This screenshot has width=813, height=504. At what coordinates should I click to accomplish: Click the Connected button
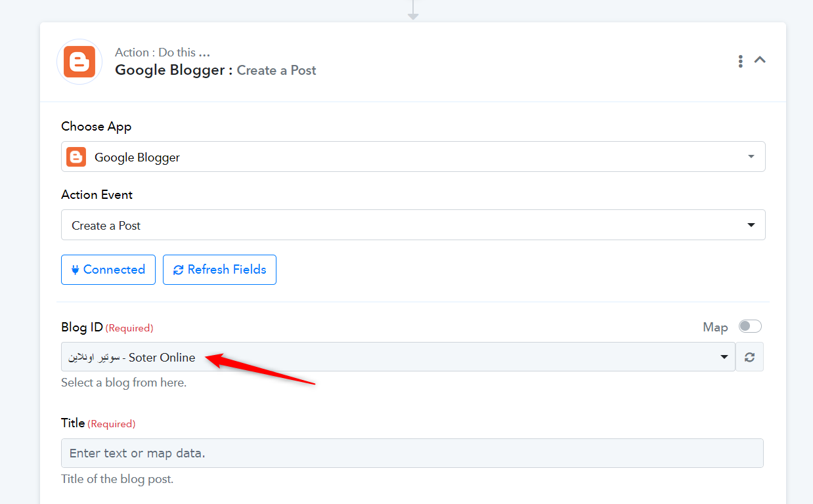click(108, 270)
